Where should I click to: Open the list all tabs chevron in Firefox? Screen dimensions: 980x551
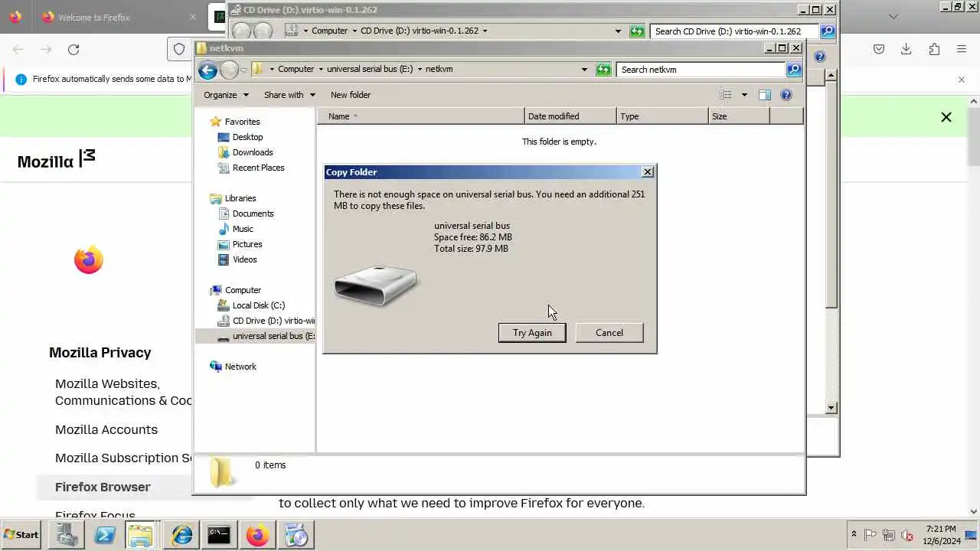[x=893, y=17]
